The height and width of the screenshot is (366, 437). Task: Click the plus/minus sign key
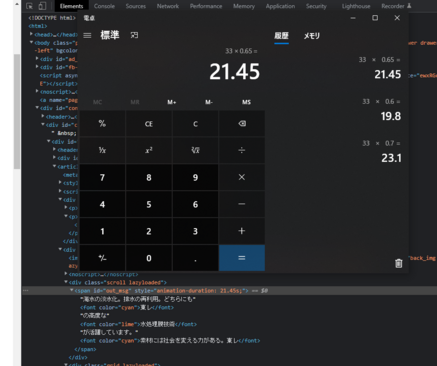(x=102, y=258)
